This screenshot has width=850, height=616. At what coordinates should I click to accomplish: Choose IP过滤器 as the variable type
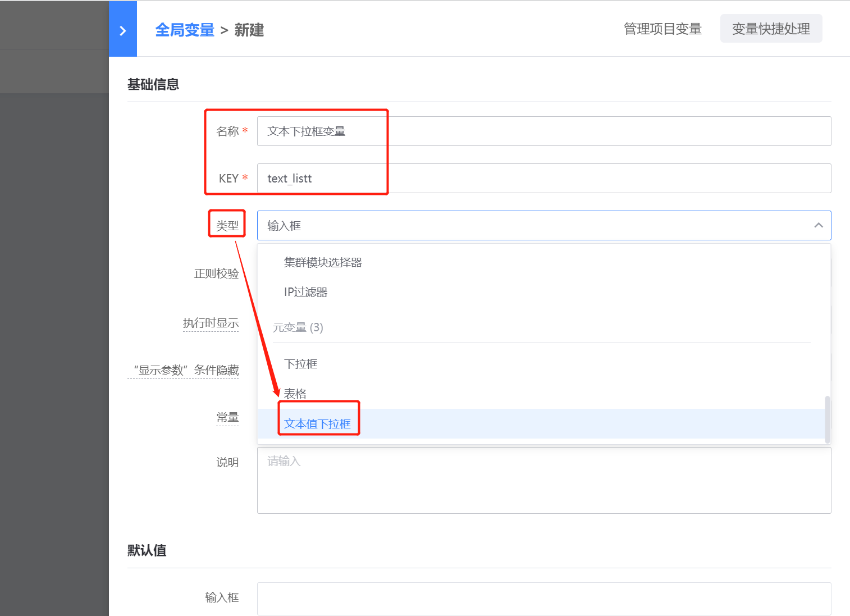tap(305, 291)
